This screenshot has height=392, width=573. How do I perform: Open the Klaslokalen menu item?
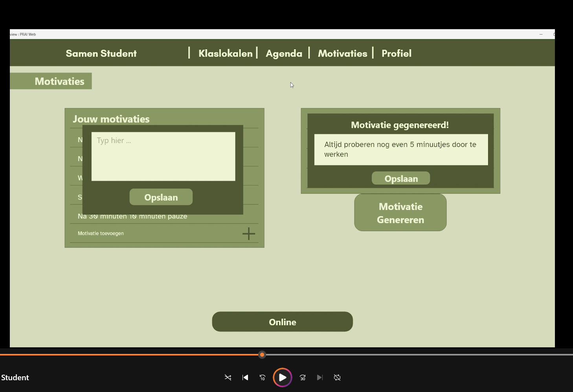pyautogui.click(x=225, y=53)
